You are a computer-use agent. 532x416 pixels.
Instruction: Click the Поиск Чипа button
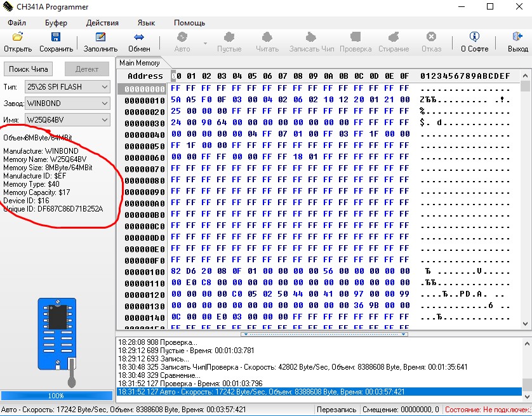pyautogui.click(x=28, y=69)
